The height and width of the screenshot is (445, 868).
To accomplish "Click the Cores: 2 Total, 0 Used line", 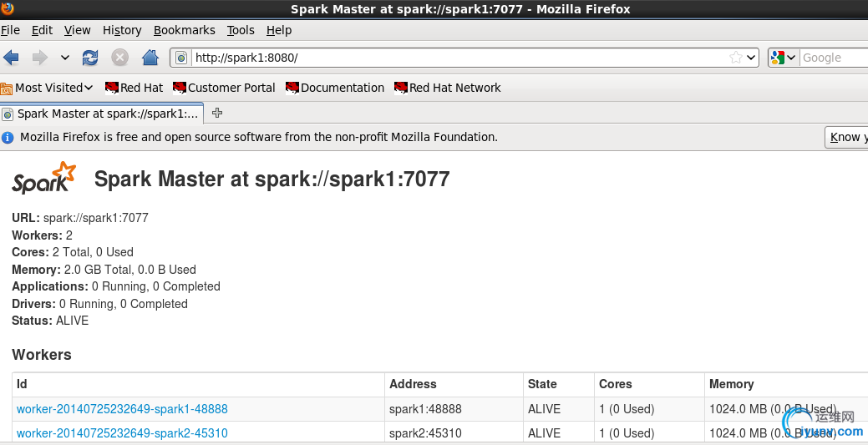I will [73, 252].
